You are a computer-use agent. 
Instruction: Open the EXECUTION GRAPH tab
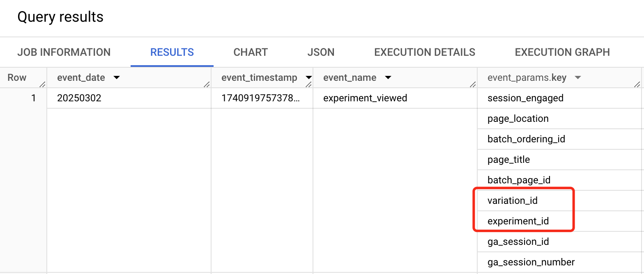coord(562,53)
